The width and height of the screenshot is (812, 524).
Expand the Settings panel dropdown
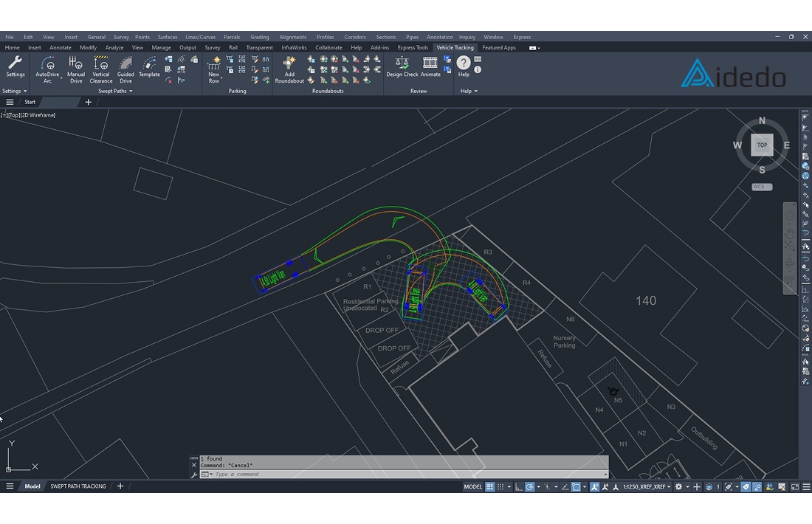[15, 91]
